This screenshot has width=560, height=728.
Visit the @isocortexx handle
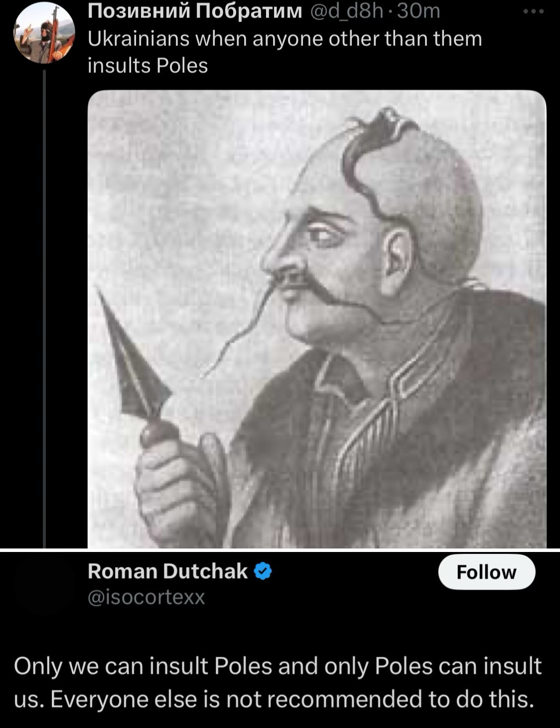pyautogui.click(x=146, y=597)
